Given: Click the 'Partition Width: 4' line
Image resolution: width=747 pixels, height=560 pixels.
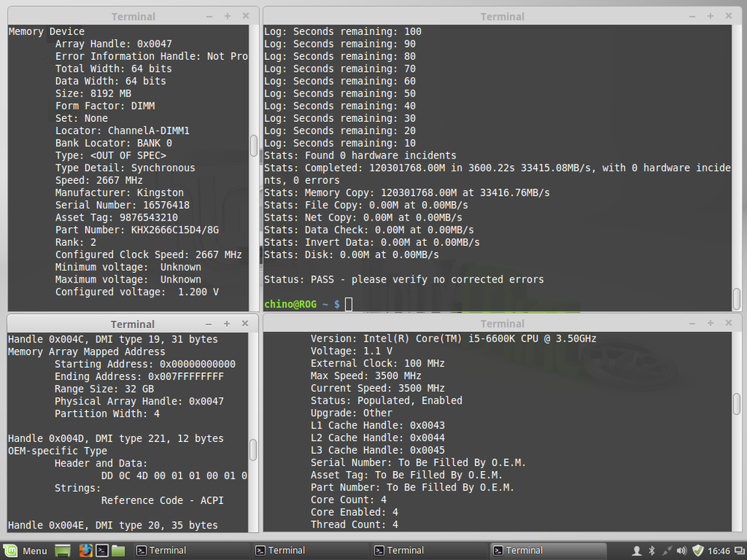Looking at the screenshot, I should pyautogui.click(x=107, y=413).
